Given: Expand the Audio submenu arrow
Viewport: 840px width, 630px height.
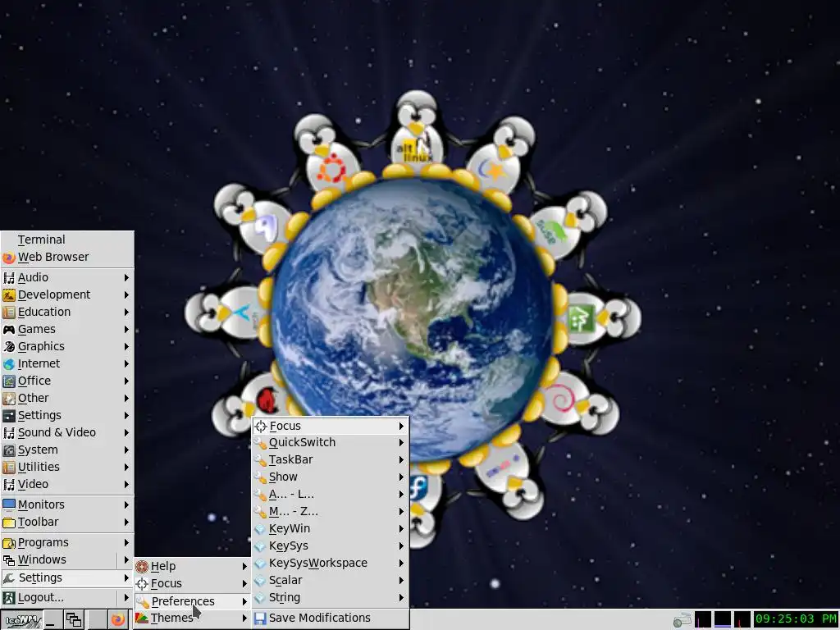Looking at the screenshot, I should (x=126, y=277).
